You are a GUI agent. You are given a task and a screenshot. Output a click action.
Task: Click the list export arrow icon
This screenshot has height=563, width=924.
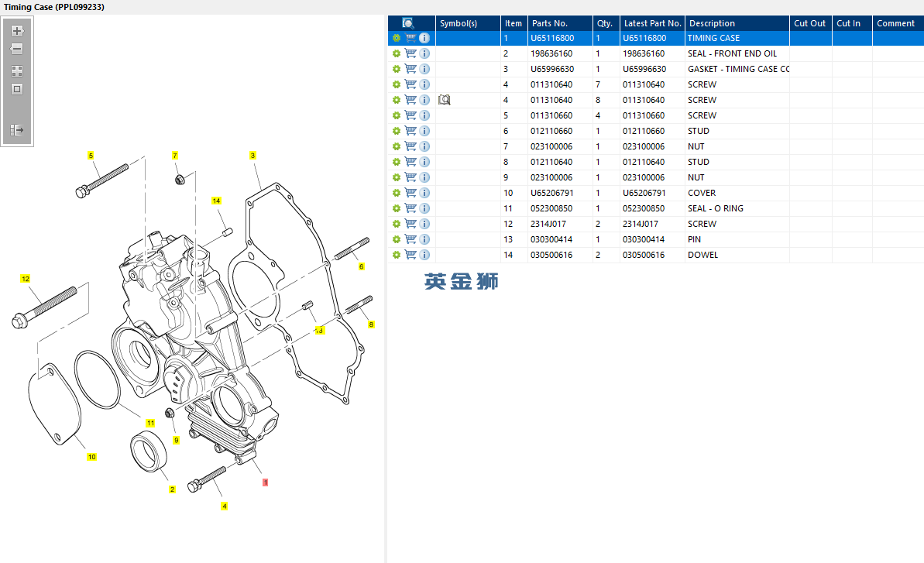click(x=17, y=130)
